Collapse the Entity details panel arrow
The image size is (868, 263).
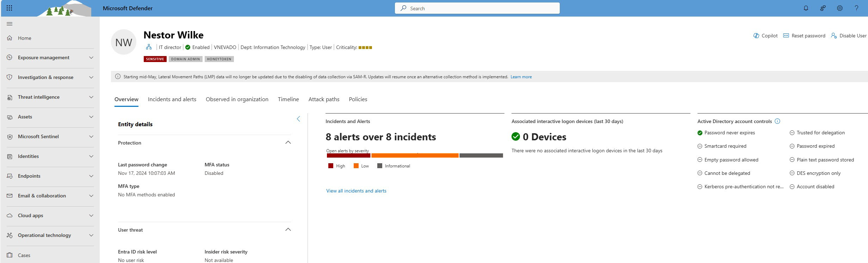pos(298,119)
